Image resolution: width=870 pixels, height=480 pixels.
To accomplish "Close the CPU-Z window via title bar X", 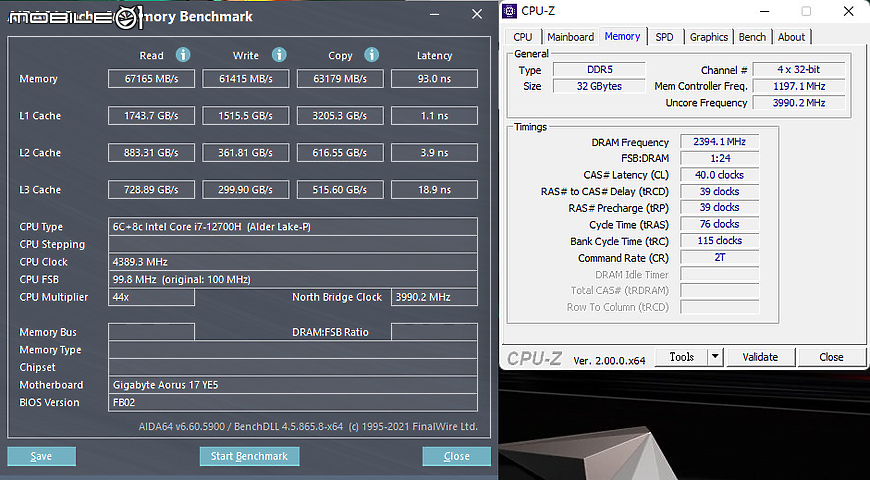I will [x=848, y=11].
